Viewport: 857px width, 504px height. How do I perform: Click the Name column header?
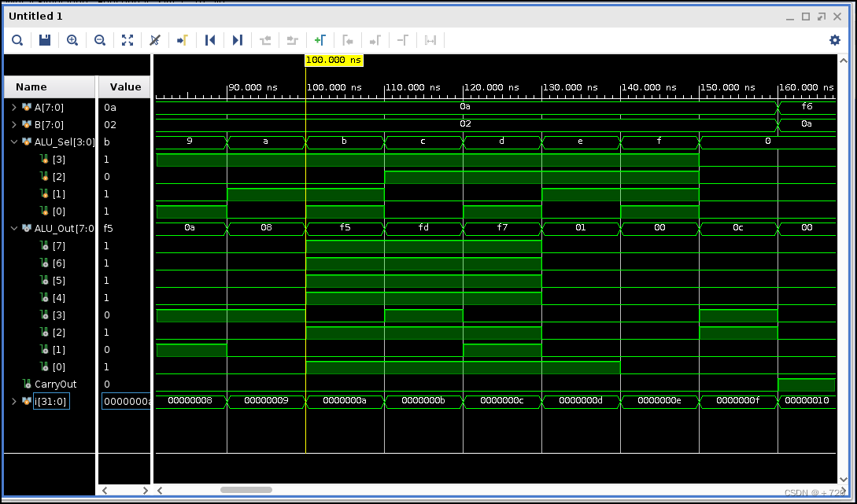coord(31,87)
